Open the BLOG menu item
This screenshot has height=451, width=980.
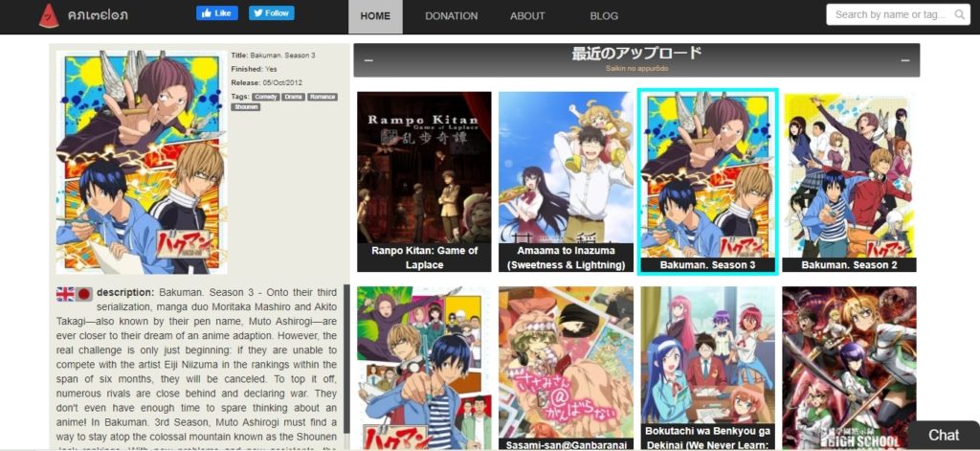(604, 16)
